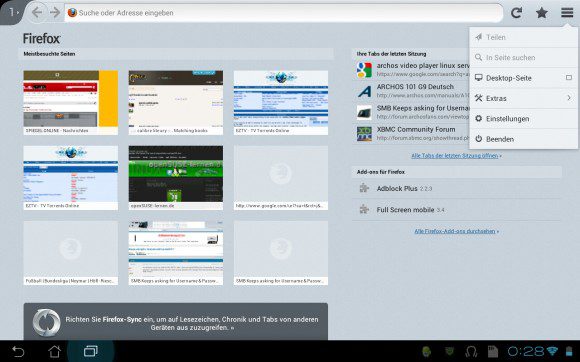
Task: Click the address search field
Action: [284, 13]
